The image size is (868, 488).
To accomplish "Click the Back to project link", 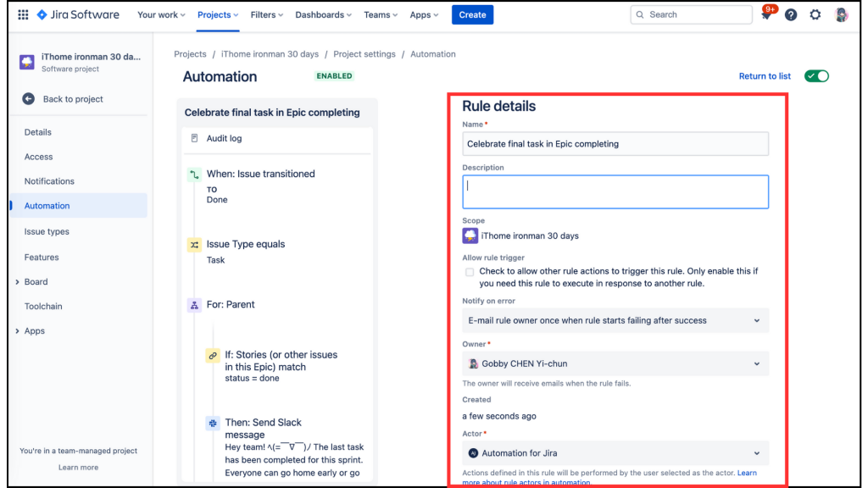I will coord(73,99).
